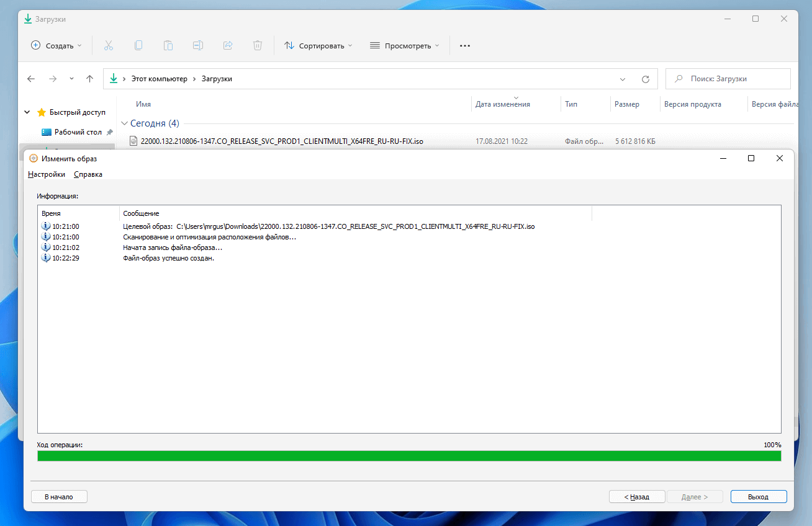812x526 pixels.
Task: Expand the Сортировать dropdown
Action: (x=318, y=45)
